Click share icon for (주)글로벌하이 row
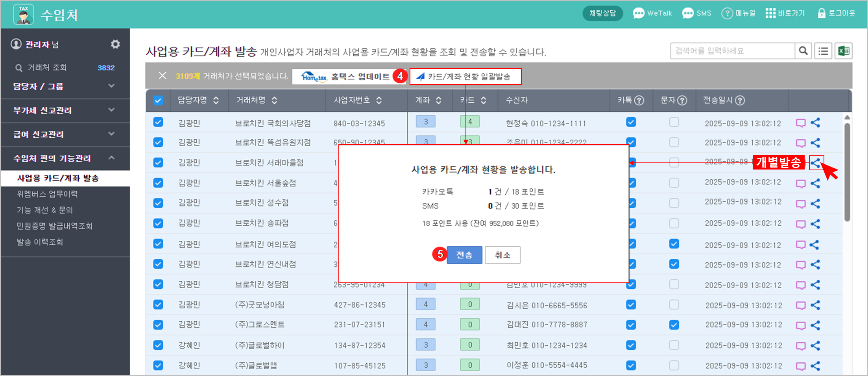 point(815,345)
